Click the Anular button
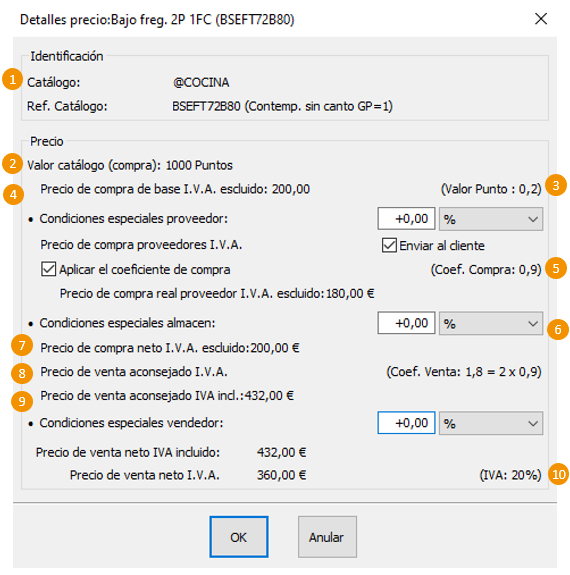Viewport: 570px width, 575px height. (327, 537)
